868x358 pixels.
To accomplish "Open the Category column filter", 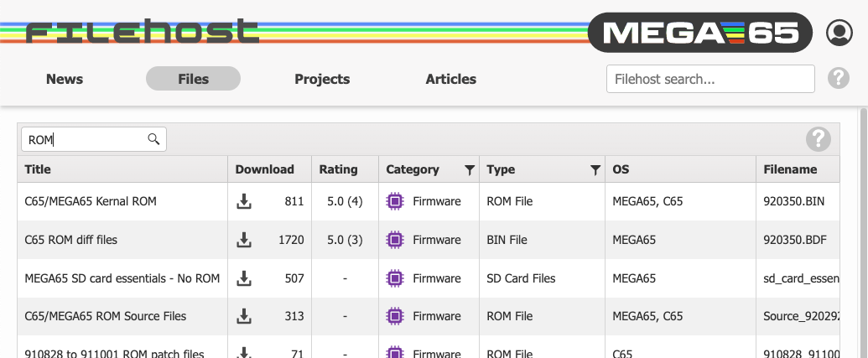I will tap(470, 170).
